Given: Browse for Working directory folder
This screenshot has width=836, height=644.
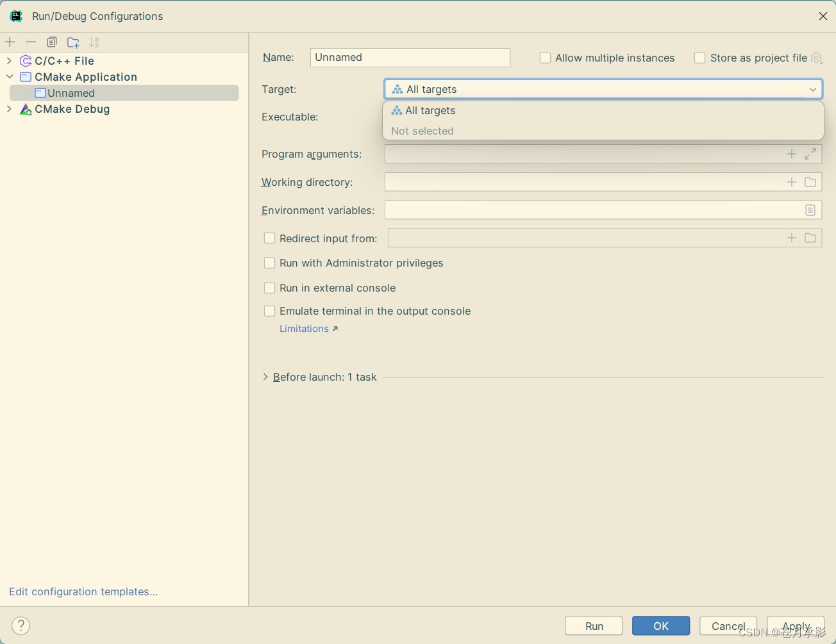Looking at the screenshot, I should [810, 182].
